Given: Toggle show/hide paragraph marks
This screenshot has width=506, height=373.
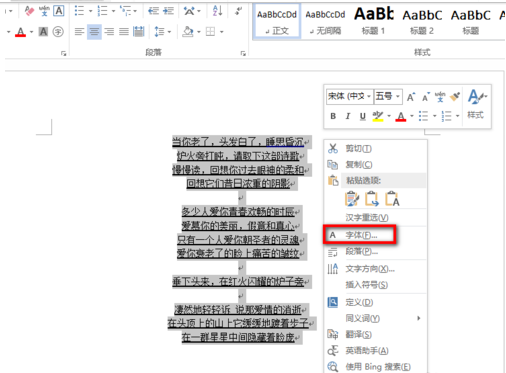Looking at the screenshot, I should tap(238, 11).
